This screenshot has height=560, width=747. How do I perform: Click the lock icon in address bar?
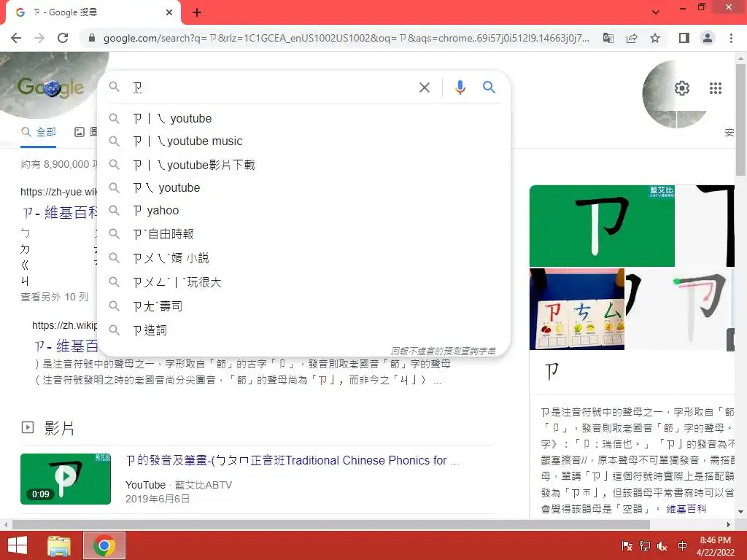(92, 38)
